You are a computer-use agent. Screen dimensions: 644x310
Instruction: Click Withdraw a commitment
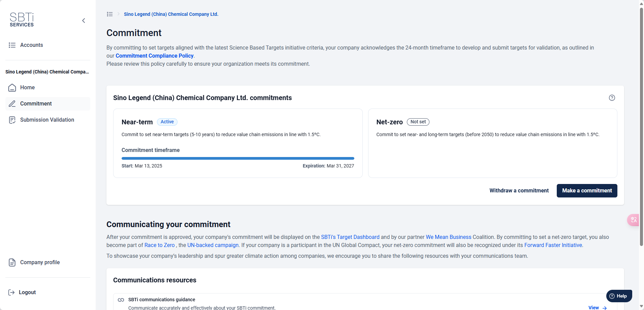tap(519, 191)
